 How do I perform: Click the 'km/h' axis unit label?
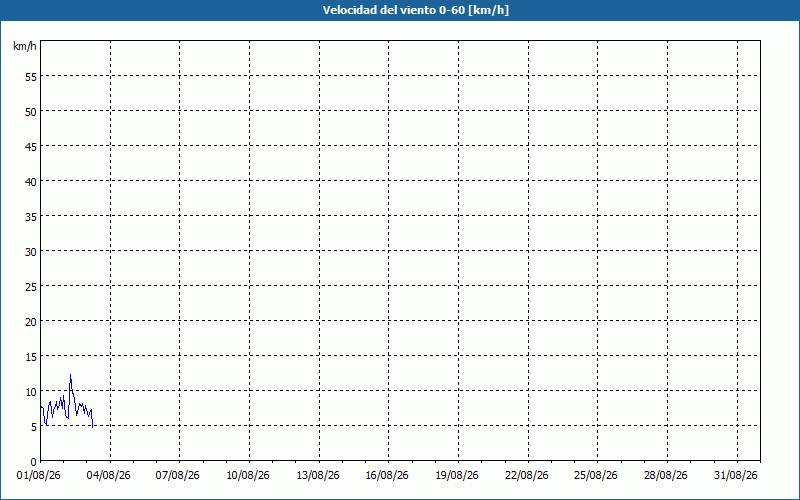point(24,46)
